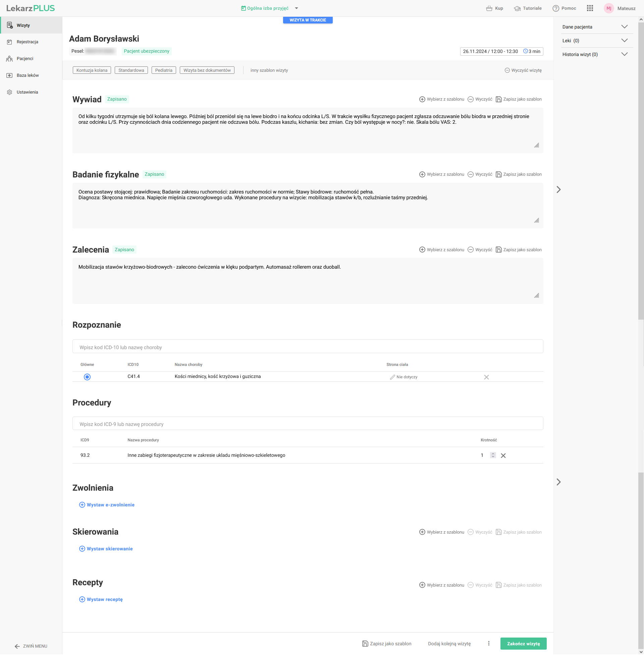The image size is (644, 656).
Task: Click the Zakończ wizytę button
Action: click(x=523, y=644)
